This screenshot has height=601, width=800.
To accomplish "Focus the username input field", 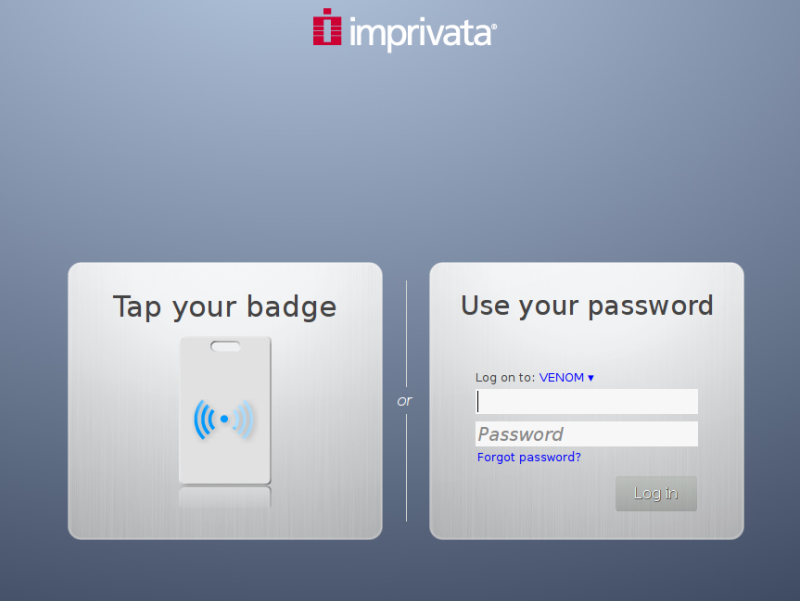I will pyautogui.click(x=587, y=402).
